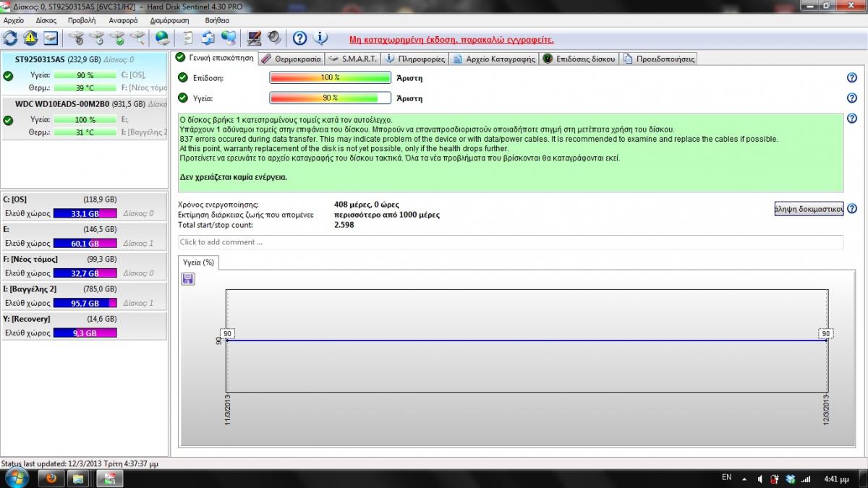Click the refresh arrows toolbar icon

point(10,38)
